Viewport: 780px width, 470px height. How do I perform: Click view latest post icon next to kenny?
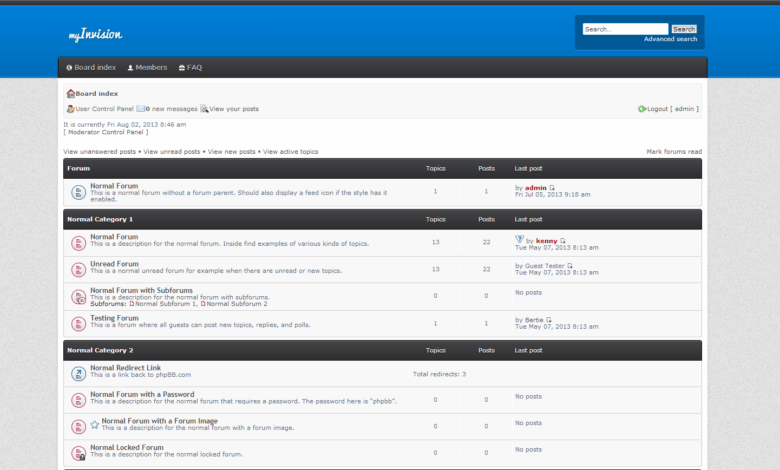563,241
